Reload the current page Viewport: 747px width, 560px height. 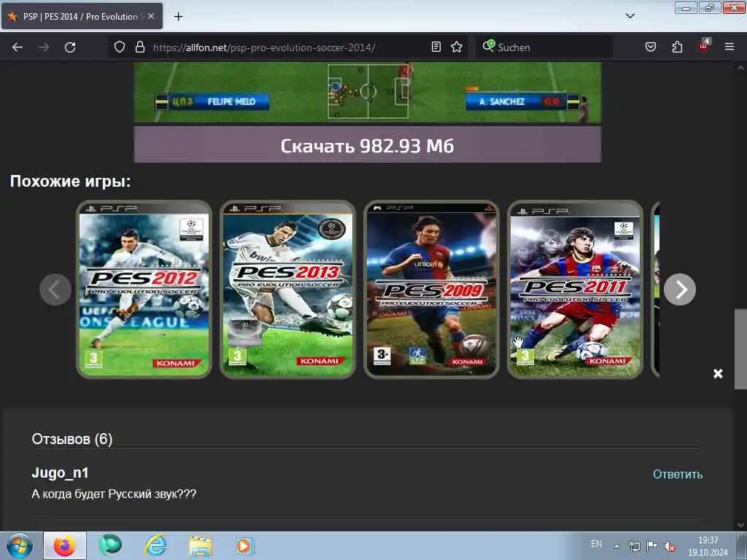(70, 47)
